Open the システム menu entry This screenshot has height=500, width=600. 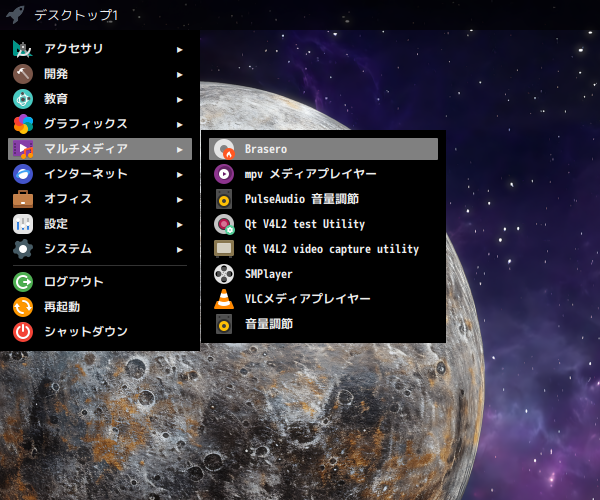click(100, 249)
